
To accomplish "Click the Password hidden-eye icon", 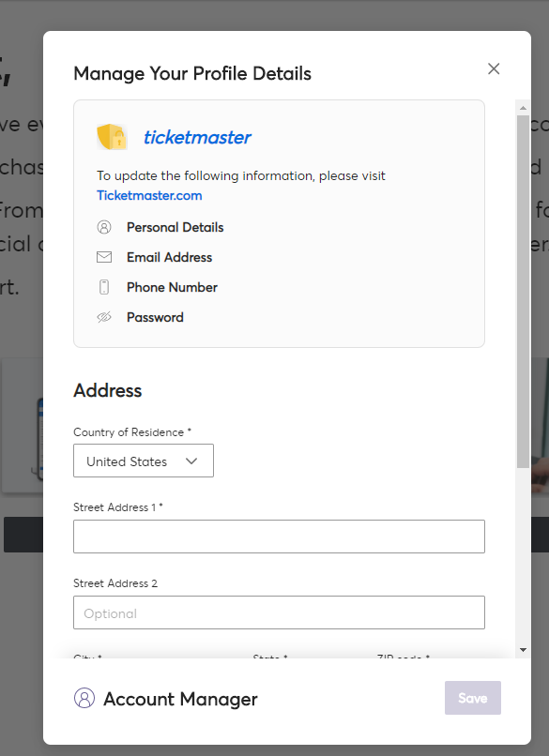I will [x=104, y=317].
